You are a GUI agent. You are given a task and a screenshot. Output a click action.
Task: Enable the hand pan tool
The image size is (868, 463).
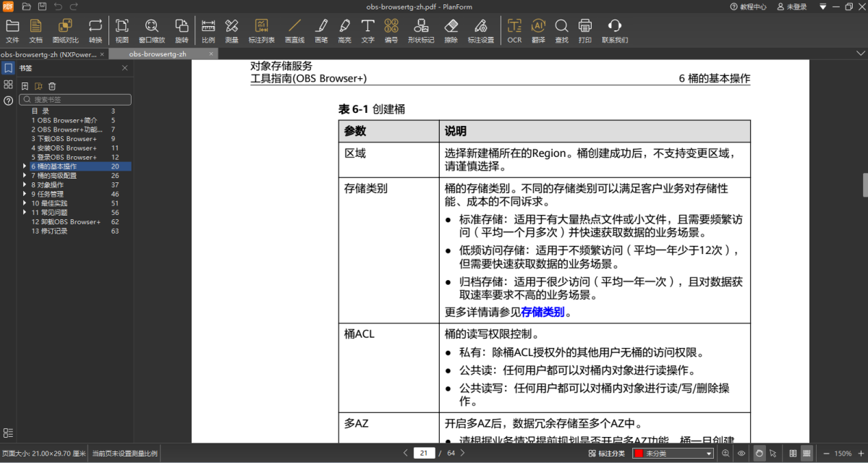pos(759,454)
